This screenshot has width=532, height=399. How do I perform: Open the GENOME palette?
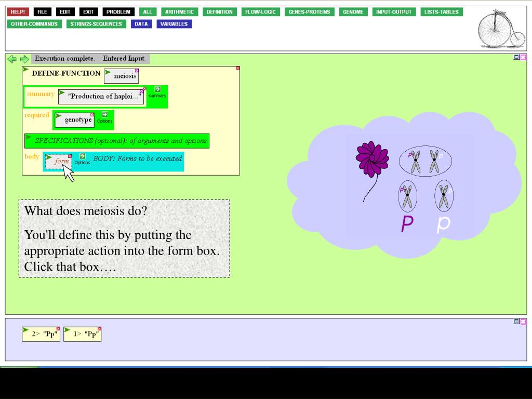click(353, 12)
